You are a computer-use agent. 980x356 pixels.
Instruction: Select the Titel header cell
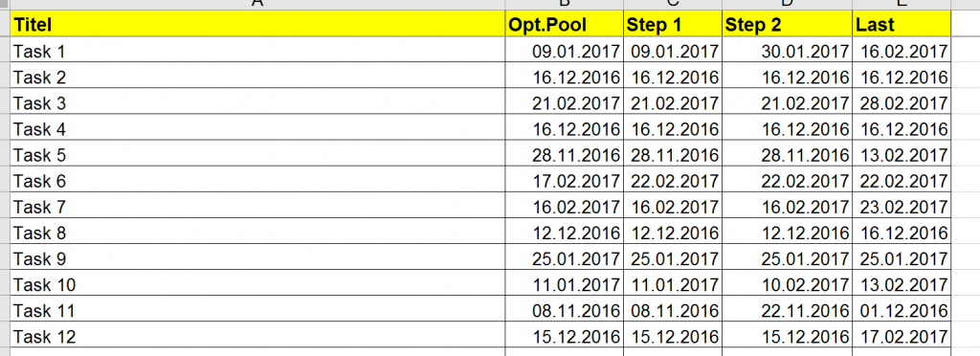tap(258, 24)
